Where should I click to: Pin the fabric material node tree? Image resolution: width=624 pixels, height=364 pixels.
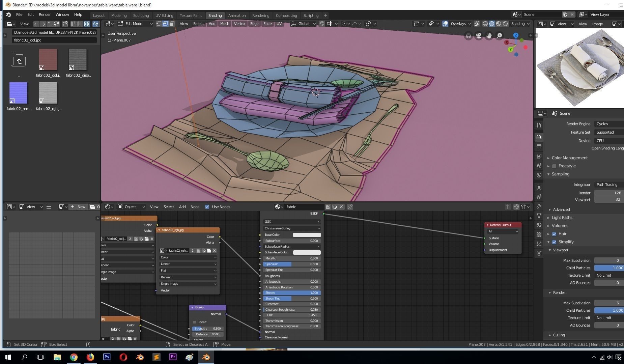(x=350, y=207)
